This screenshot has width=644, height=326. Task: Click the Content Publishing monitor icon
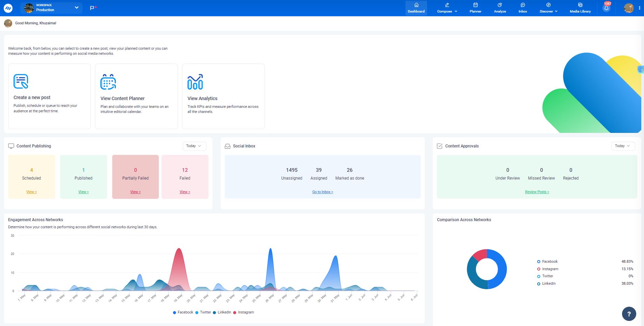click(11, 146)
